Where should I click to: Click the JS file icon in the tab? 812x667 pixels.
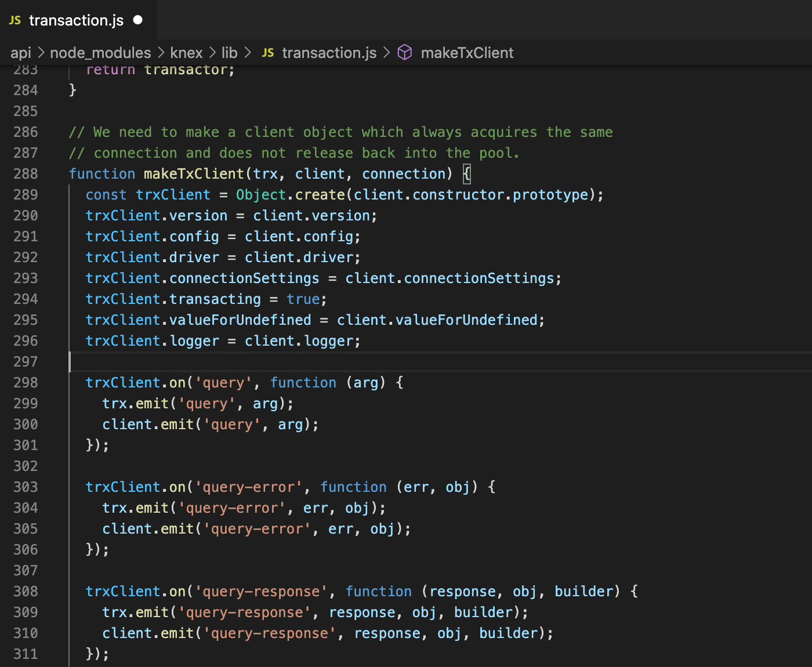(15, 20)
